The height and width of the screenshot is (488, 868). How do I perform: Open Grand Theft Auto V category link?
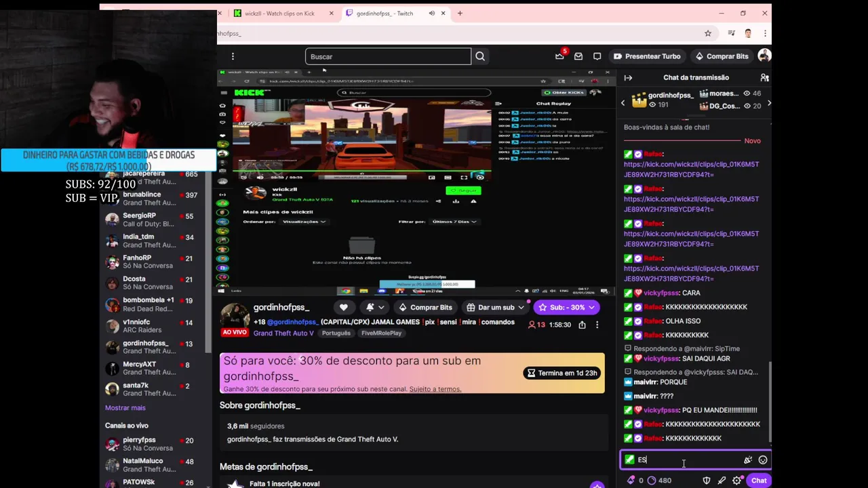[x=283, y=333]
